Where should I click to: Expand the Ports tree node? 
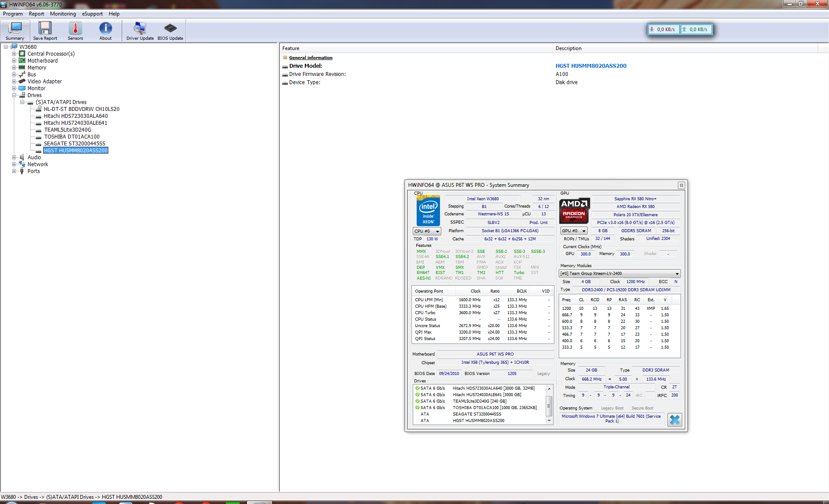(x=14, y=171)
